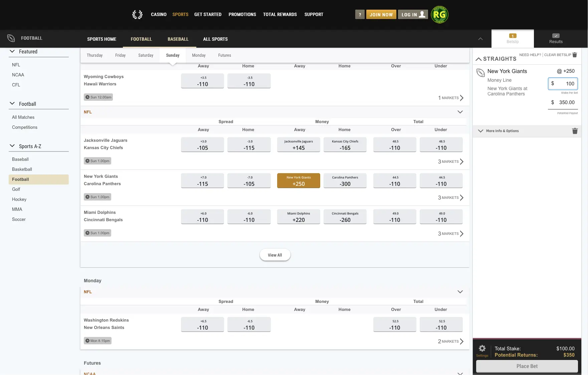Collapse the Football sidebar section
This screenshot has width=588, height=375.
[12, 103]
